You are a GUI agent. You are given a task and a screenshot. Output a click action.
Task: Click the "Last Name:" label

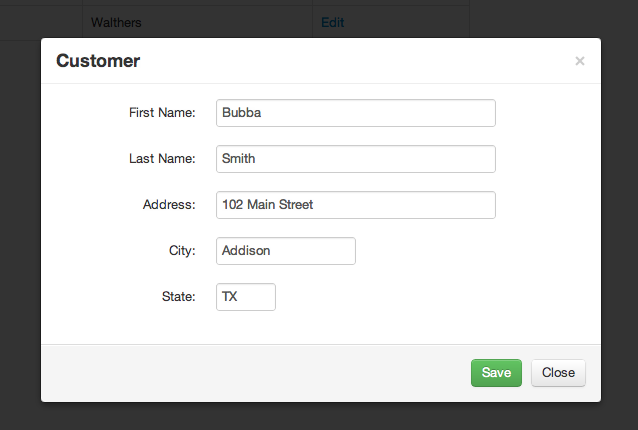click(x=162, y=159)
